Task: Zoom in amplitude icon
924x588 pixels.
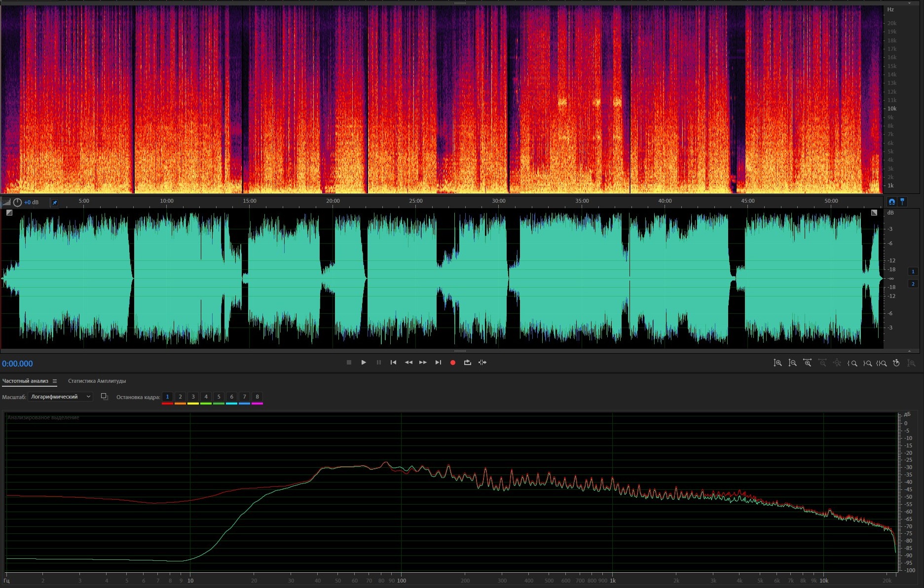Action: (777, 363)
